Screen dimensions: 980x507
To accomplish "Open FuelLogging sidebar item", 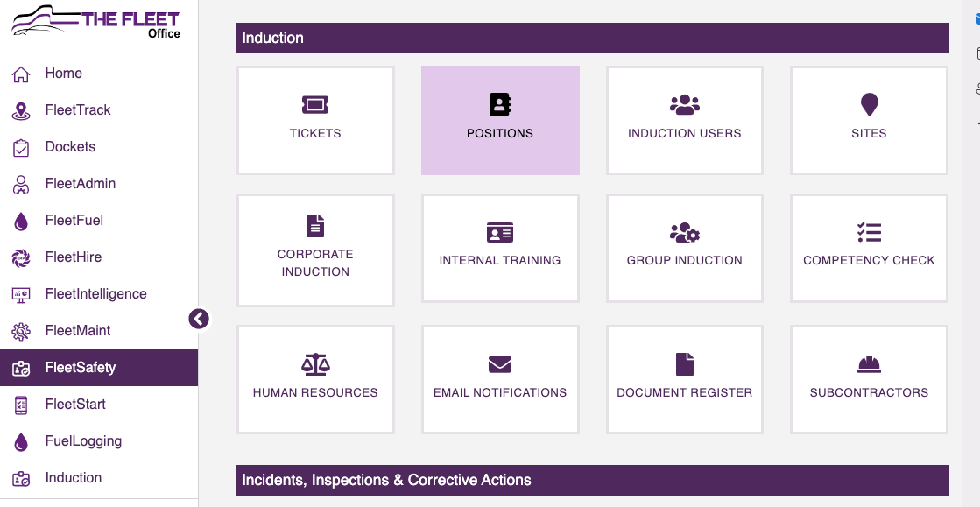I will [x=82, y=441].
